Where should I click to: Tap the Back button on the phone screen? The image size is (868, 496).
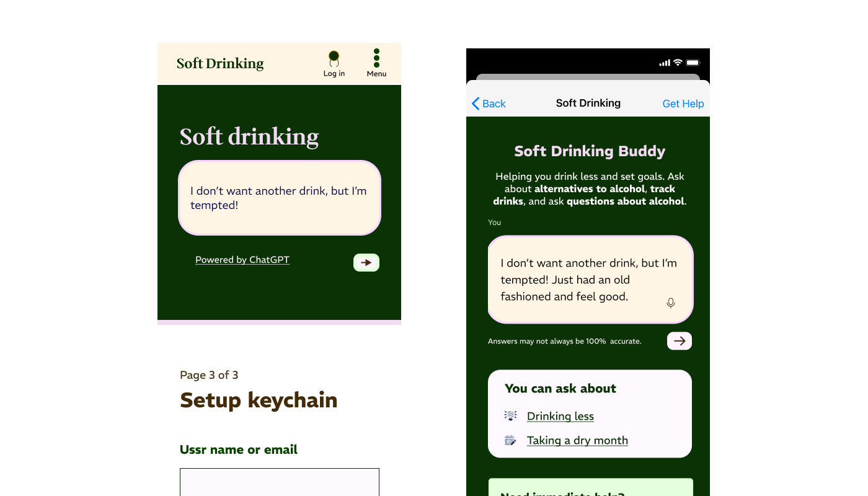point(489,104)
